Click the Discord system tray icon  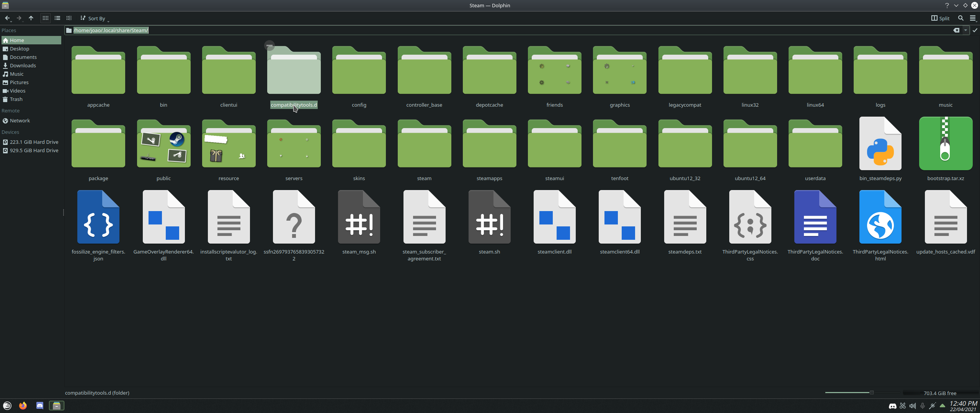point(892,406)
